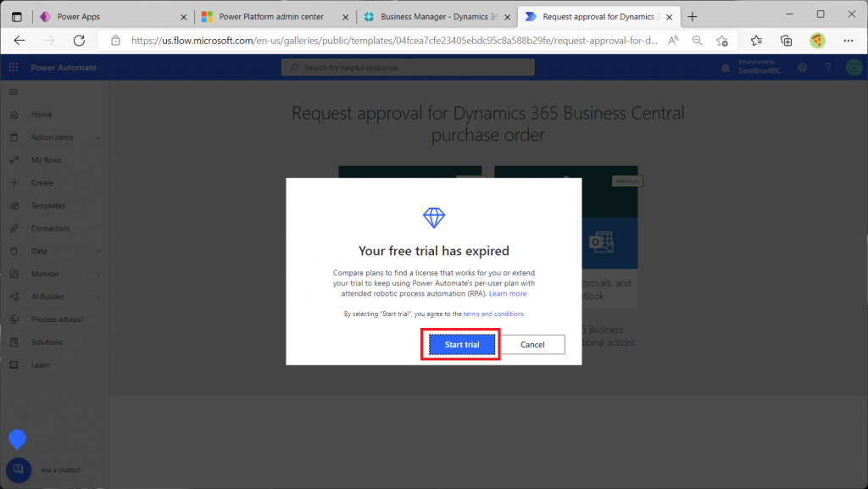Screen dimensions: 868x489
Task: Open the Learn more link
Action: (x=508, y=294)
